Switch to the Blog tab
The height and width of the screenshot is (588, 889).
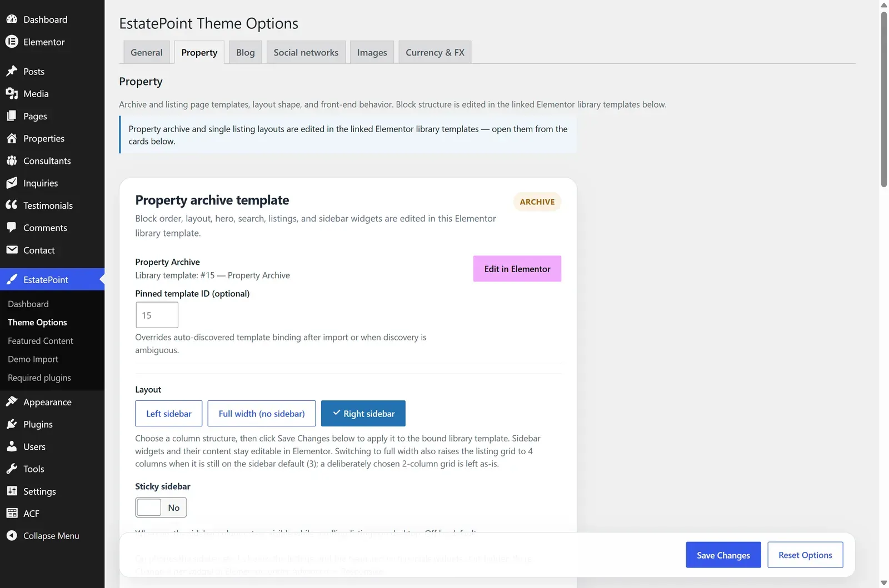(246, 52)
